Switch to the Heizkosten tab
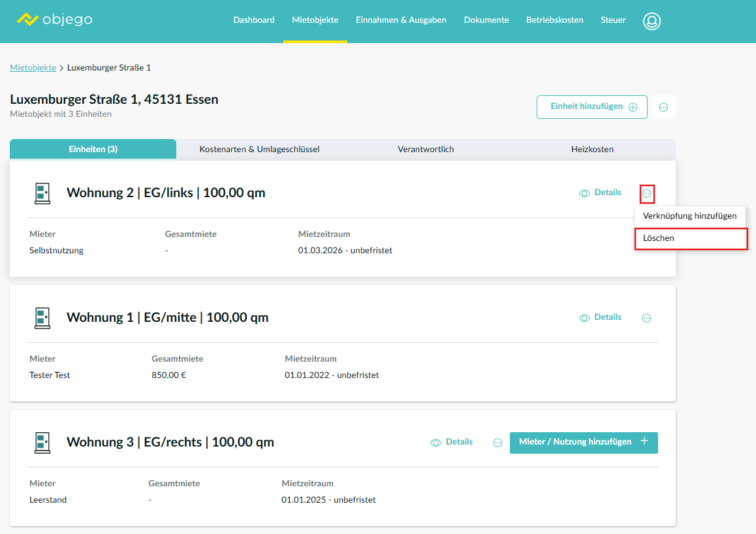This screenshot has height=534, width=756. [592, 149]
